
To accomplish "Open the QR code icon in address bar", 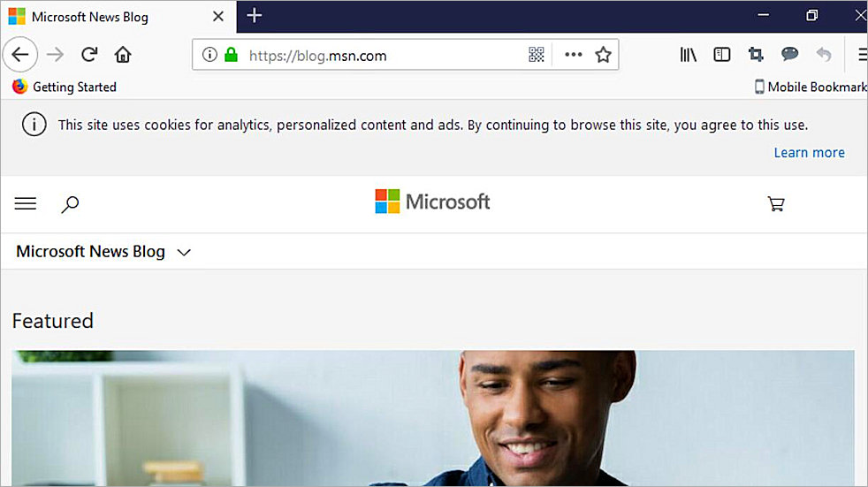I will [537, 55].
